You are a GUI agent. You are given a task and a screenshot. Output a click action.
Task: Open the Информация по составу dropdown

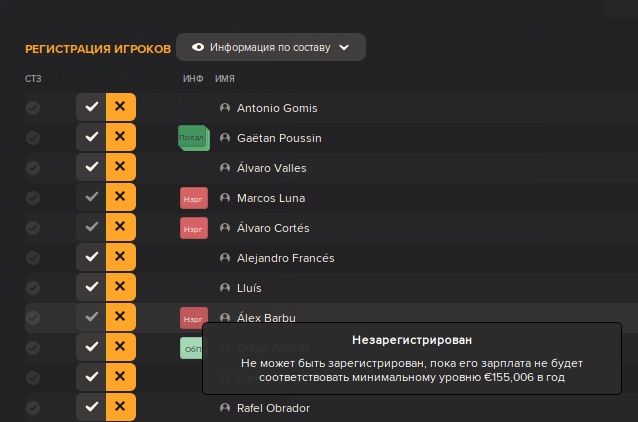tap(270, 47)
